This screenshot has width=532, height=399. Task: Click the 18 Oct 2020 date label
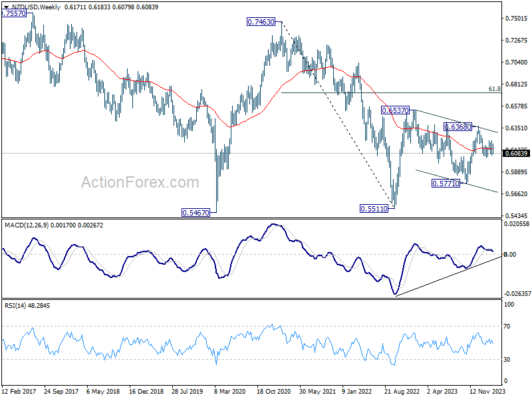click(274, 392)
